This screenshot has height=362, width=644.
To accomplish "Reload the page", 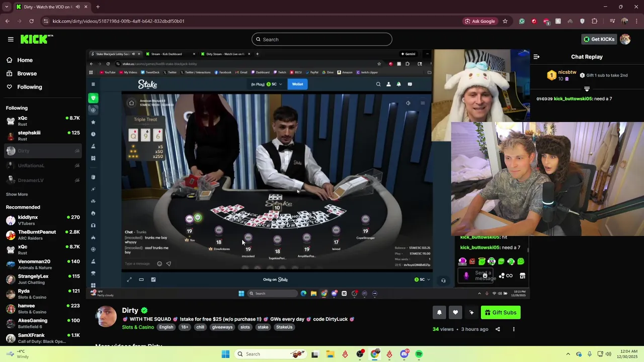I will pyautogui.click(x=31, y=21).
